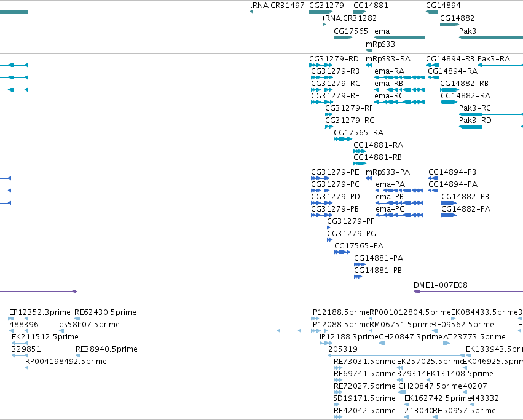Click the mRpS33 gene feature
This screenshot has height=420, width=523.
point(369,50)
